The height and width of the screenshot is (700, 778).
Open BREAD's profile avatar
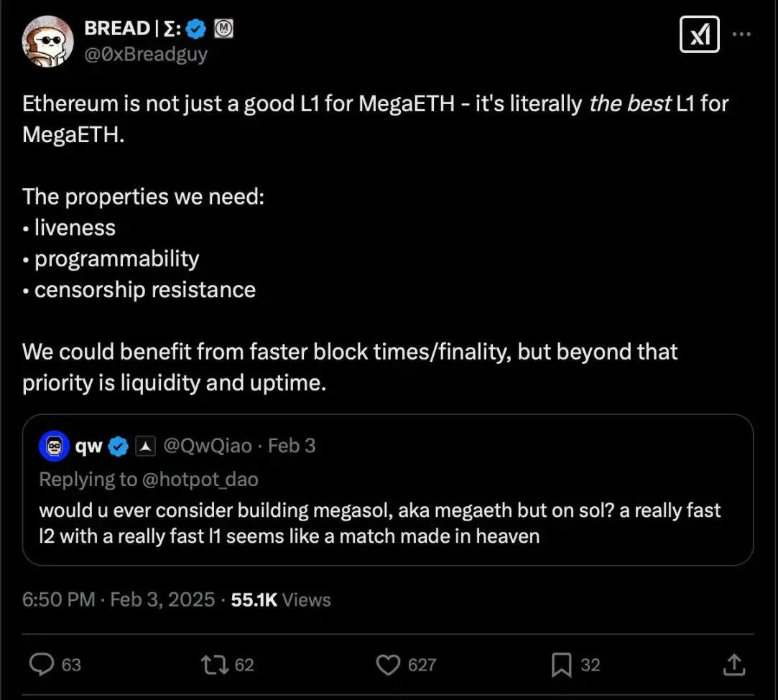click(x=47, y=41)
